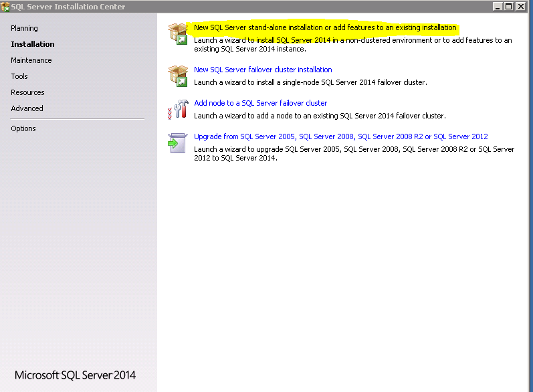This screenshot has height=392, width=533.
Task: Click the Add node tools icon
Action: coord(178,110)
